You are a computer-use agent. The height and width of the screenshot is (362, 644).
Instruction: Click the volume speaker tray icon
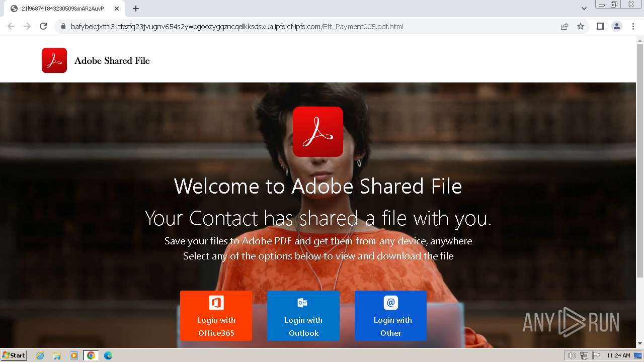572,355
